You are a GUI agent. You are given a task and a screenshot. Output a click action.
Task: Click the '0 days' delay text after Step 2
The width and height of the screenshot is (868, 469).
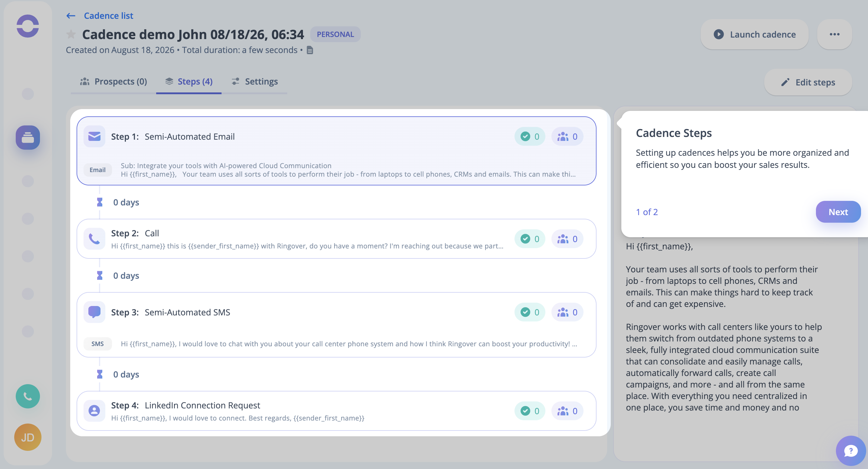[x=126, y=276]
